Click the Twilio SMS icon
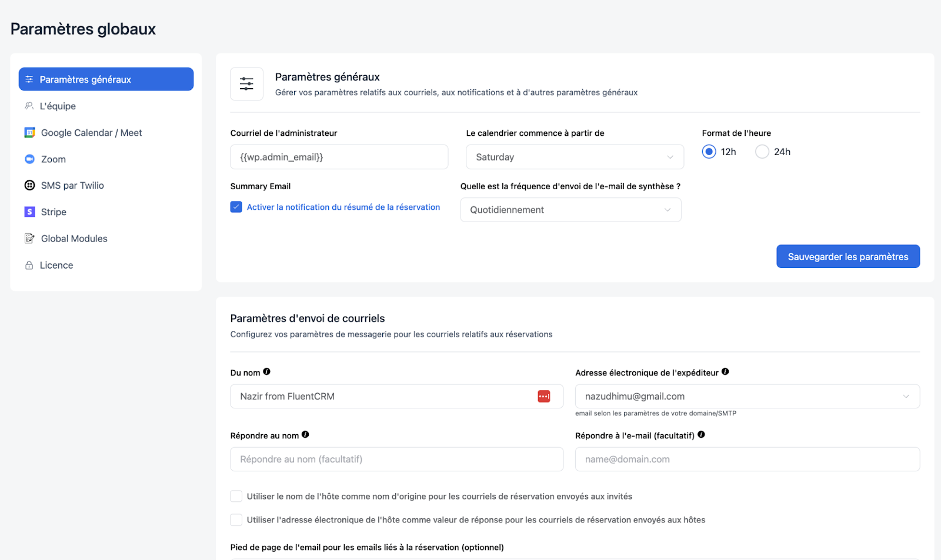Screen dimensions: 941x560 (x=29, y=186)
